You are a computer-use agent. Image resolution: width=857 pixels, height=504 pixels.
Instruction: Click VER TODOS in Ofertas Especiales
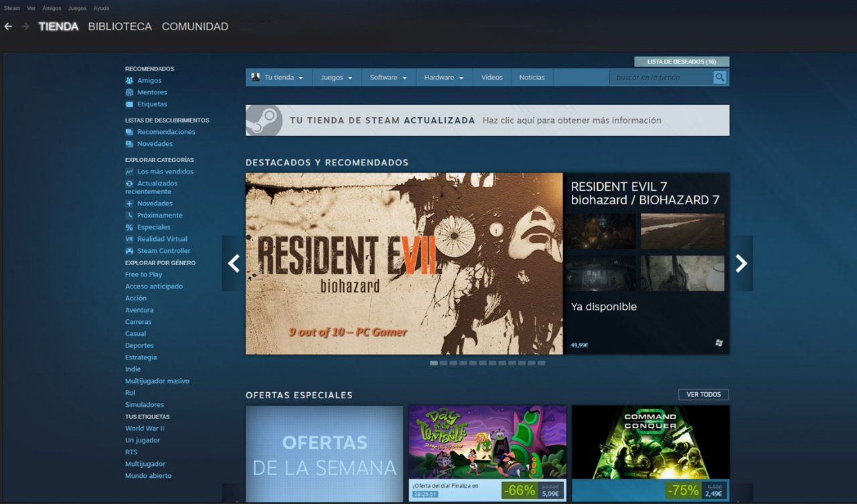[x=703, y=394]
